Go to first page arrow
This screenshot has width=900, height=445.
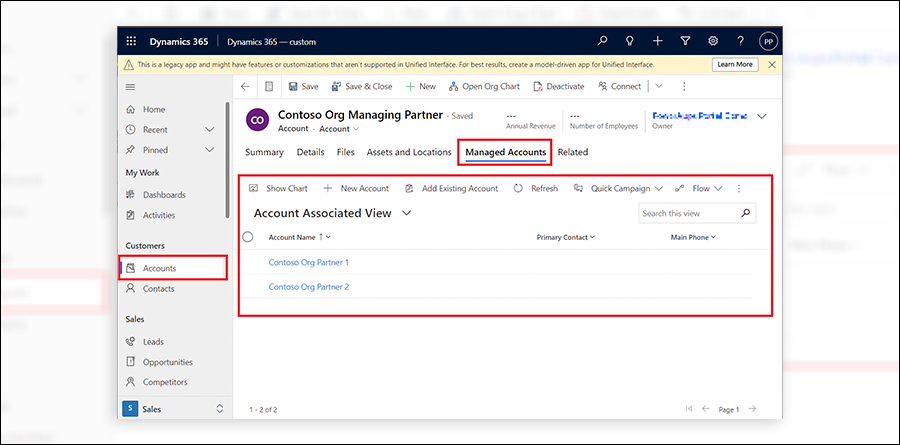689,409
